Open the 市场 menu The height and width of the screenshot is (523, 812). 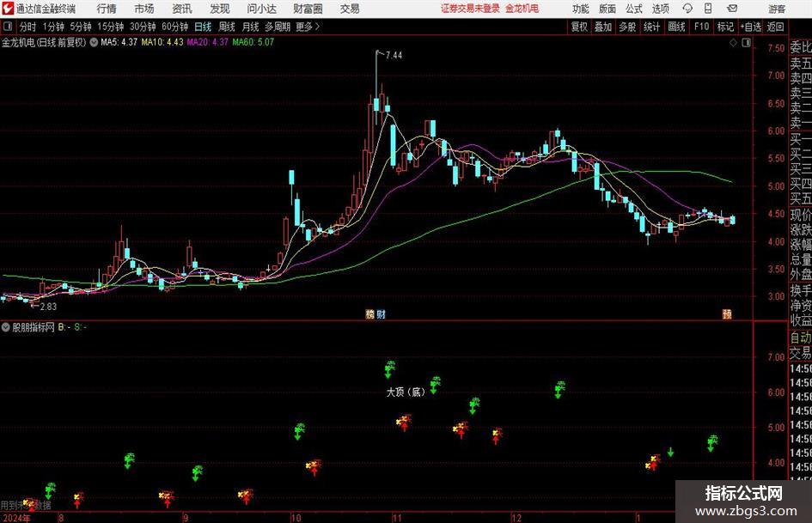tap(144, 9)
